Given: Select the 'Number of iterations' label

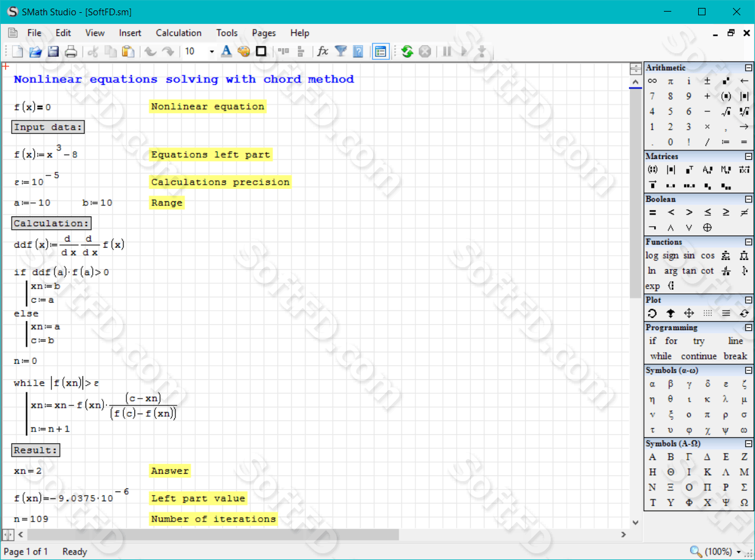Looking at the screenshot, I should pyautogui.click(x=213, y=519).
